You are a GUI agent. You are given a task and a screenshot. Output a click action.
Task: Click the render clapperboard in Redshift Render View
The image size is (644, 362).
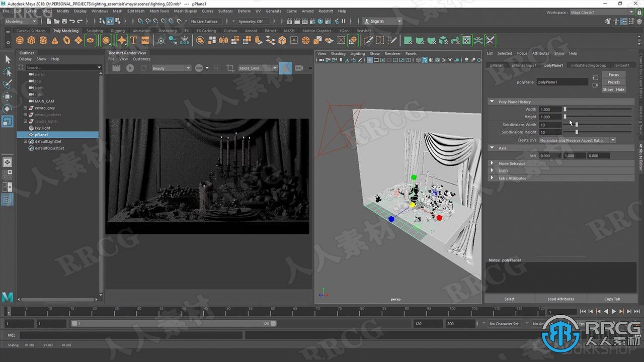tap(116, 68)
